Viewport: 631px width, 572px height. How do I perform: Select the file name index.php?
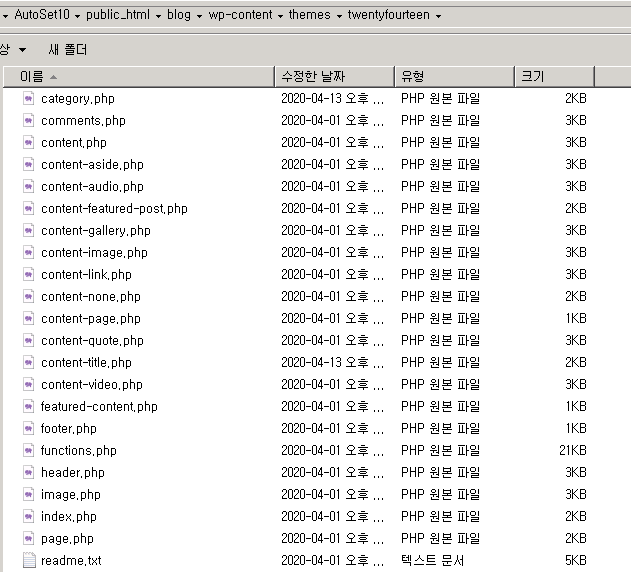click(69, 516)
